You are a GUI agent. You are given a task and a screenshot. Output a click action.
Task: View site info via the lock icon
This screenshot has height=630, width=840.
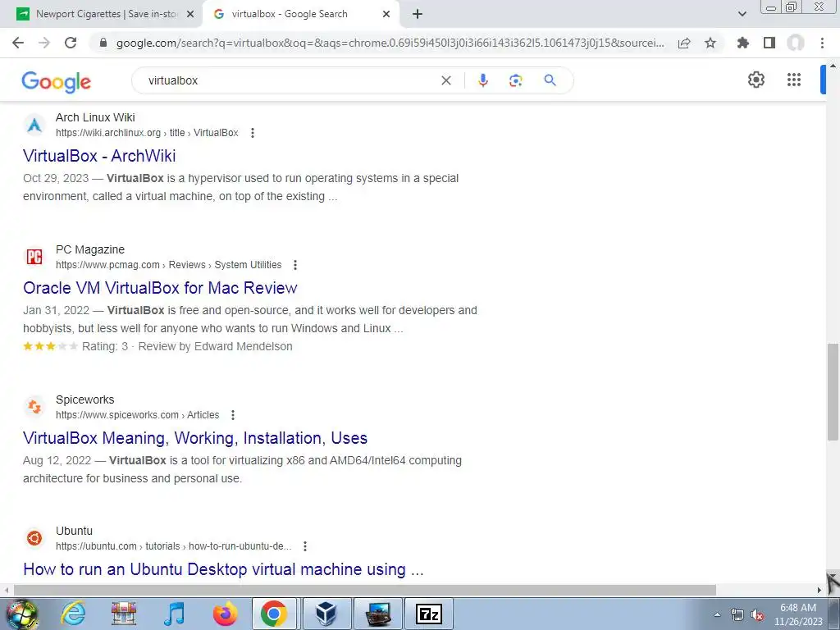(x=103, y=43)
